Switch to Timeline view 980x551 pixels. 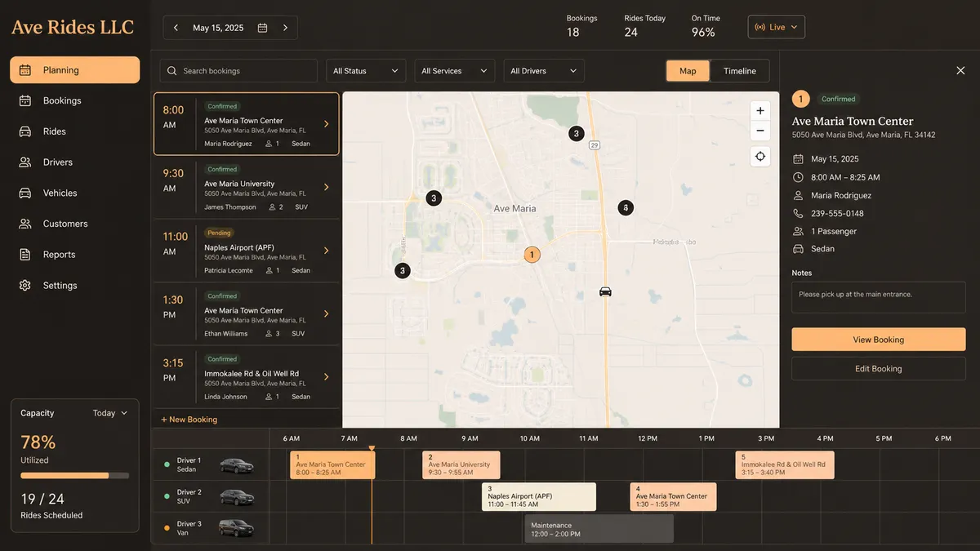coord(739,71)
